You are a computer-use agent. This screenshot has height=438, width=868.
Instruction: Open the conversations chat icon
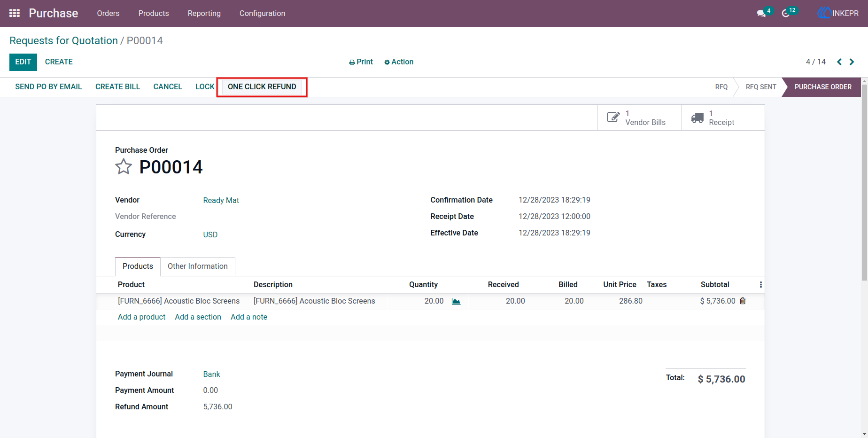[x=761, y=14]
